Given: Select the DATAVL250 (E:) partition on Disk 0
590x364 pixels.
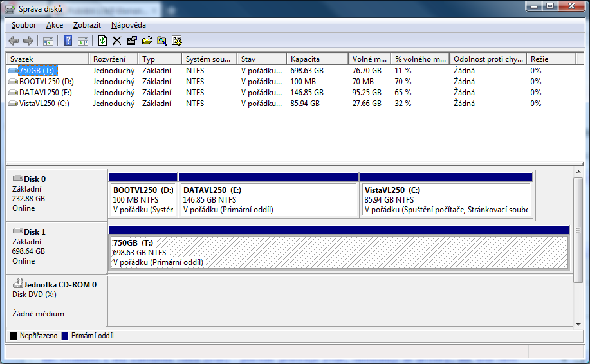Looking at the screenshot, I should pos(268,200).
